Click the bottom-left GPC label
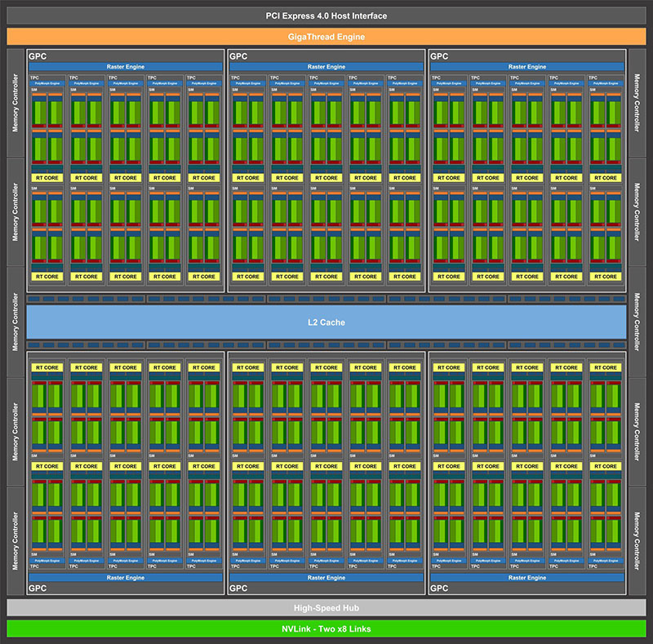The image size is (653, 644). (38, 586)
